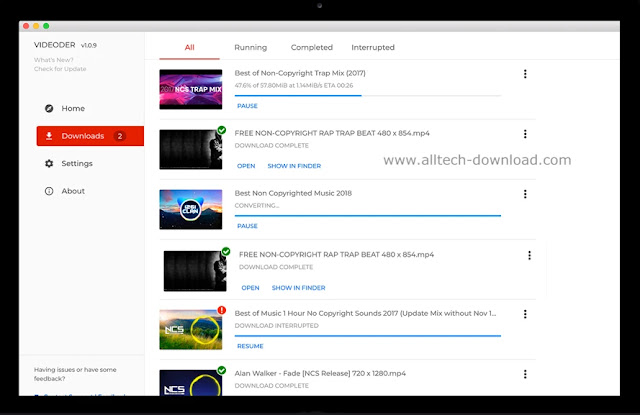The width and height of the screenshot is (640, 415).
Task: Click red interrupted badge on Best of Music thumbnail
Action: [x=222, y=310]
